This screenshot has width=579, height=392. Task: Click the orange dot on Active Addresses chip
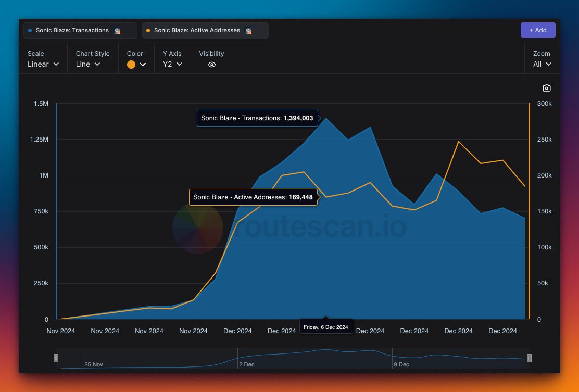click(148, 31)
